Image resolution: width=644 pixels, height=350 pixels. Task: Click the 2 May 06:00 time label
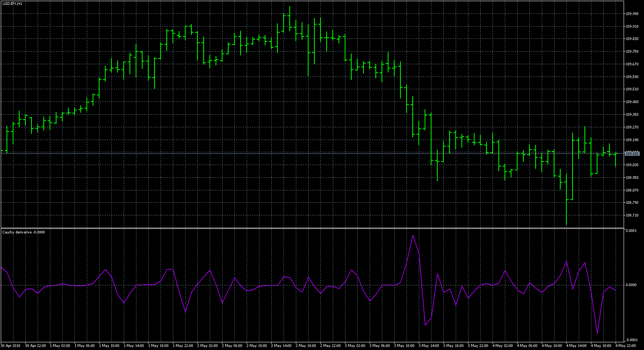click(x=232, y=346)
